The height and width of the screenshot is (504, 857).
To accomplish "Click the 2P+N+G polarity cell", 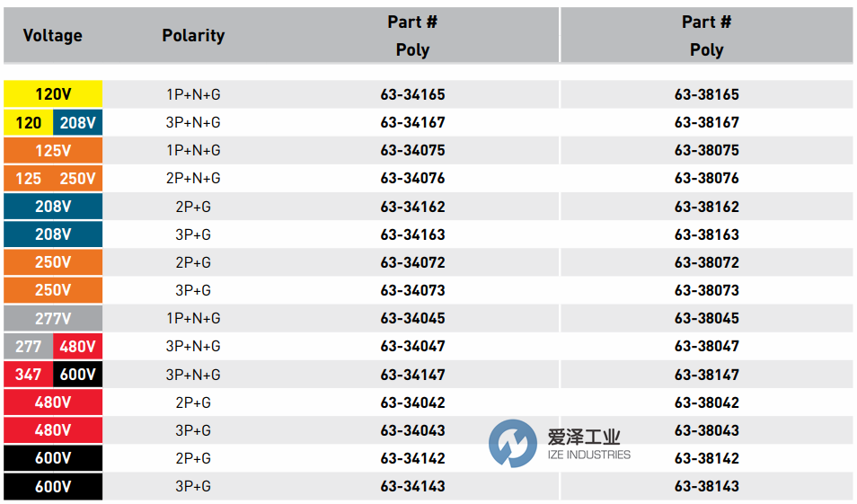I will coord(193,178).
